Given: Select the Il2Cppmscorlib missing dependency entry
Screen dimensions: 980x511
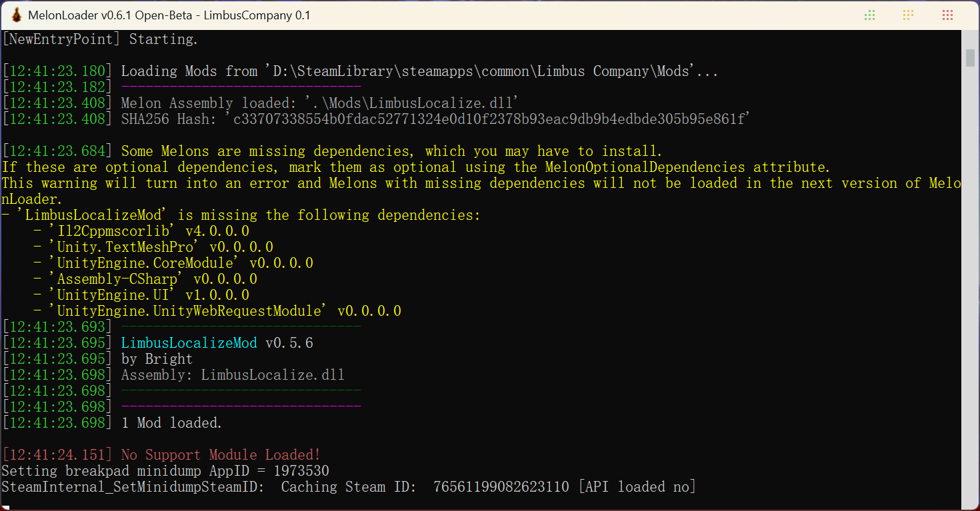Looking at the screenshot, I should coord(150,231).
